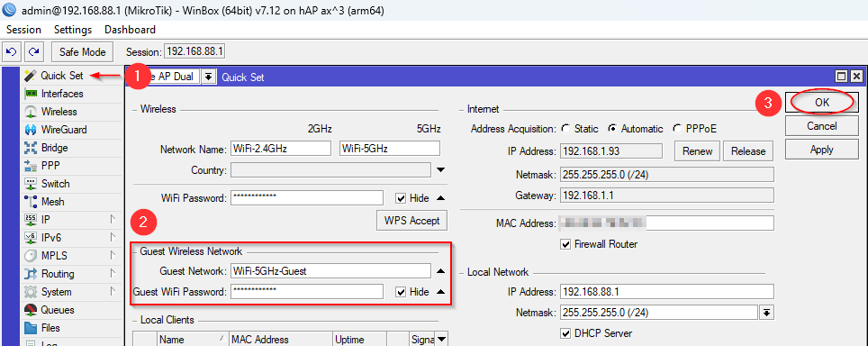Click the Guest WiFi Password field
Screen dimensions: 868x346
pos(307,292)
